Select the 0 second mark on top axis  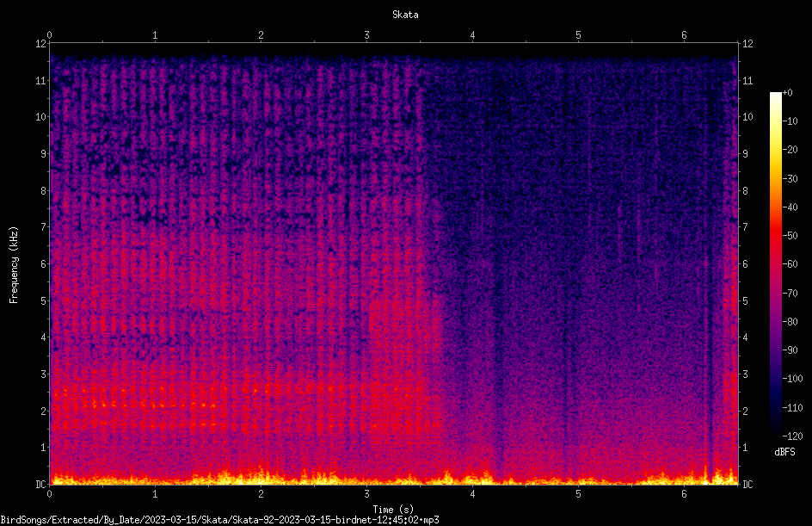pos(49,35)
